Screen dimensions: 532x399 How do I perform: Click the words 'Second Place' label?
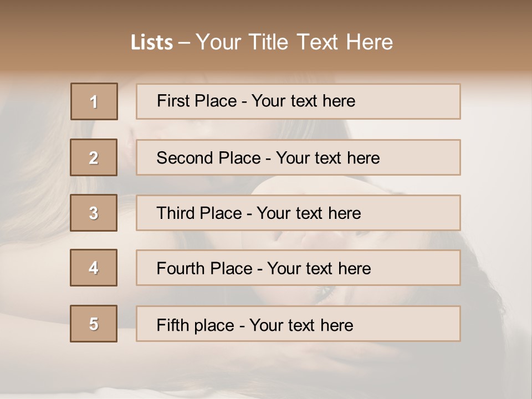point(208,158)
